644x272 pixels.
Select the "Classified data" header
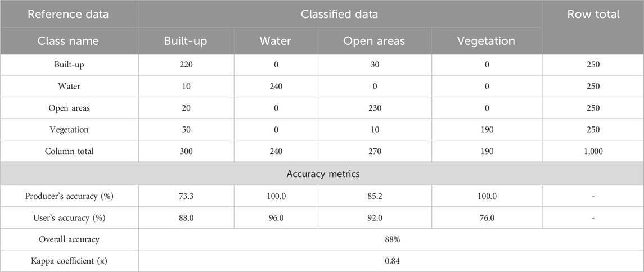point(340,14)
